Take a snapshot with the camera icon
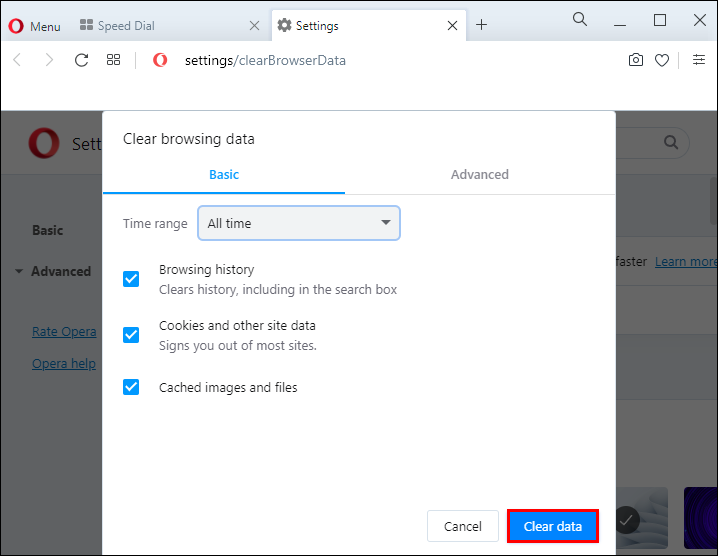 tap(636, 60)
